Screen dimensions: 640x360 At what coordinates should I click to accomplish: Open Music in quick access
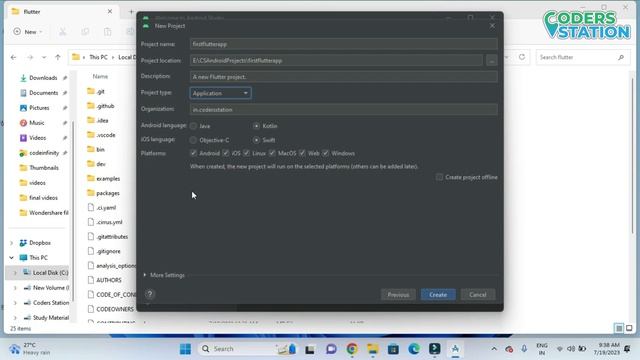tap(36, 123)
